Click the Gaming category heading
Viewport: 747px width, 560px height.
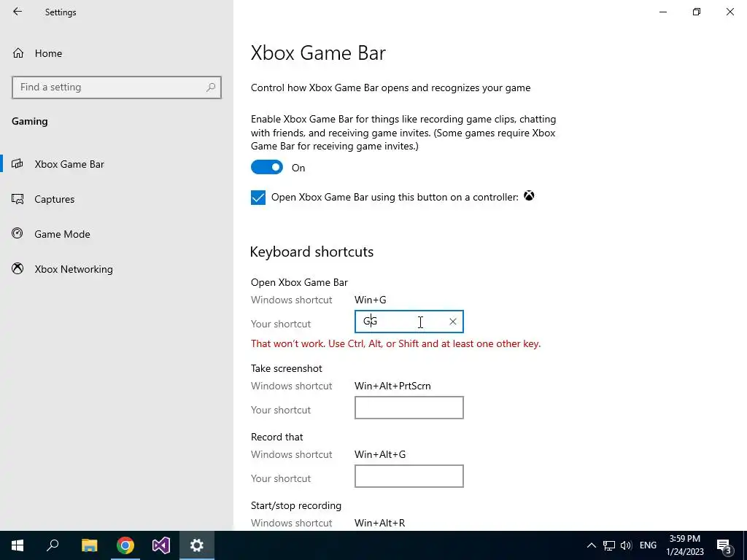coord(29,121)
